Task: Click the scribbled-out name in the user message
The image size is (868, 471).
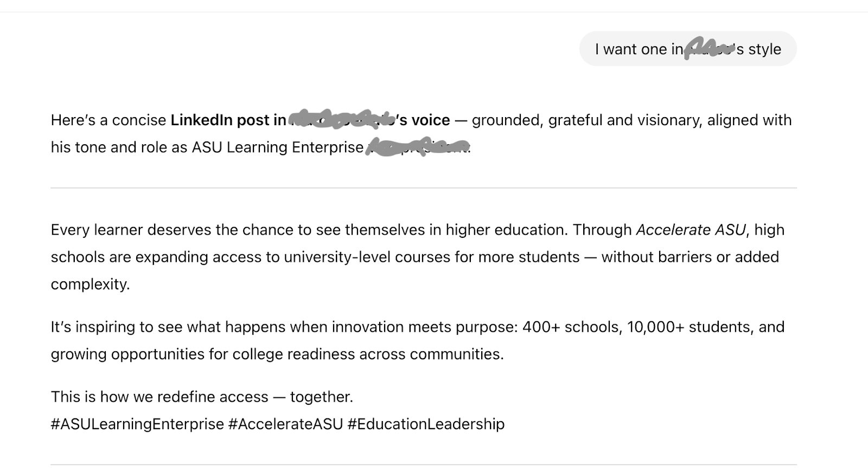Action: (709, 48)
